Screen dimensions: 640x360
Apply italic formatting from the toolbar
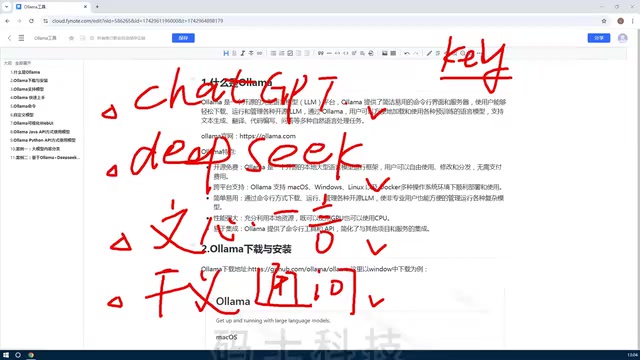coord(242,53)
